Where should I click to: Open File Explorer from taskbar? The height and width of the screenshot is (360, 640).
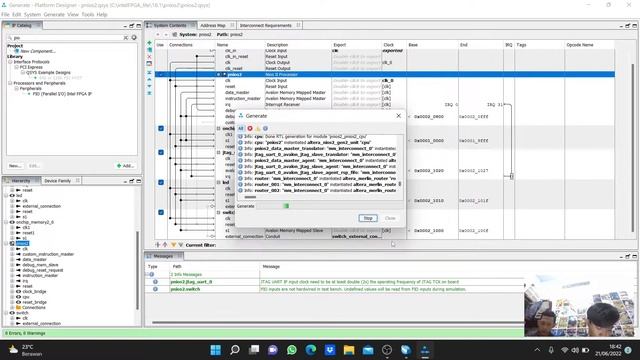coord(349,350)
